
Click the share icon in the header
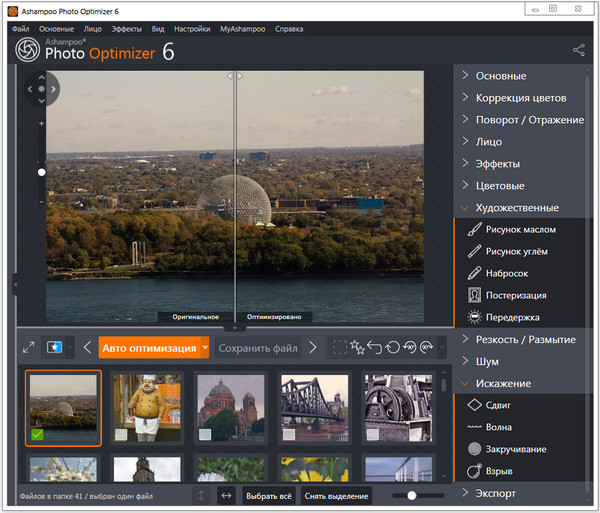578,50
